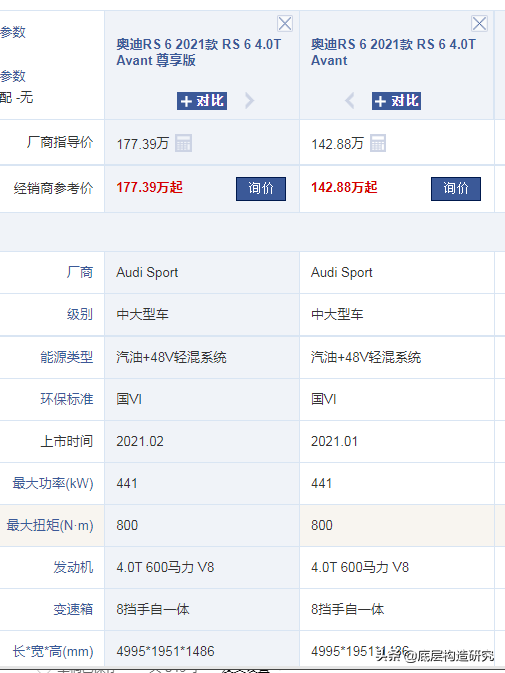
Task: Click red 177.39万起 dealer price
Action: (150, 188)
